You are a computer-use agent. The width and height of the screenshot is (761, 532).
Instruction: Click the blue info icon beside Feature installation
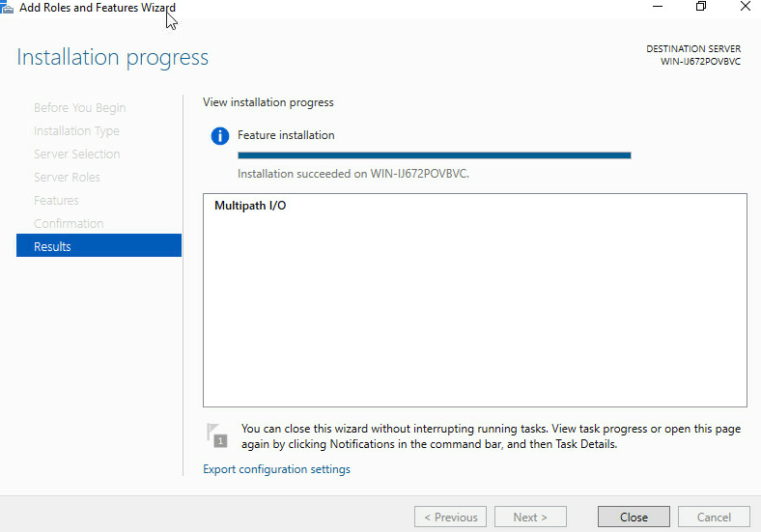220,136
